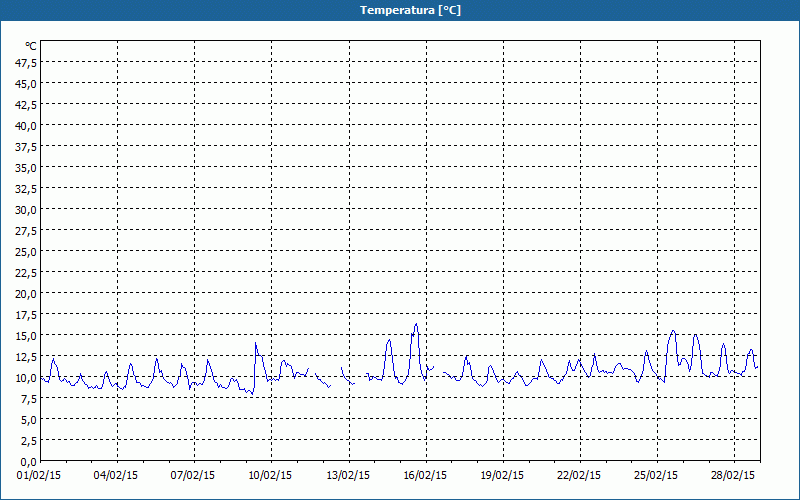Click the 04/02/15 date label
The height and width of the screenshot is (500, 800).
click(116, 476)
